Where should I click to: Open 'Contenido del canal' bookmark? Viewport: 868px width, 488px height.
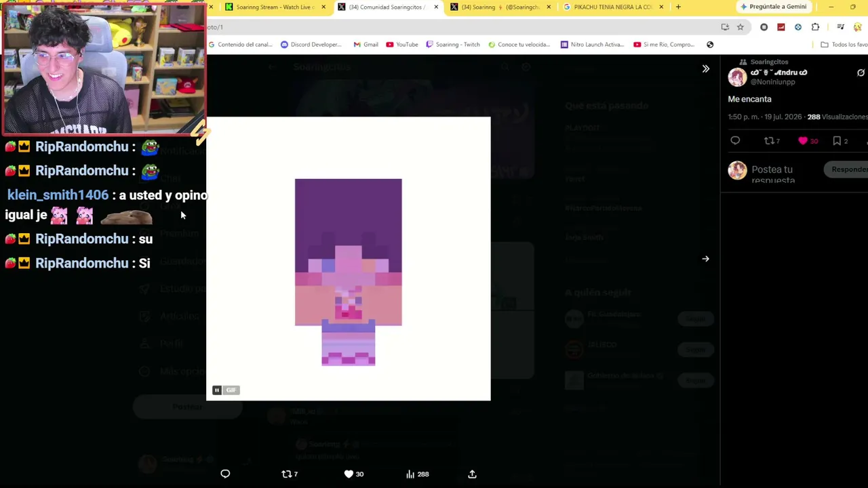(x=240, y=45)
